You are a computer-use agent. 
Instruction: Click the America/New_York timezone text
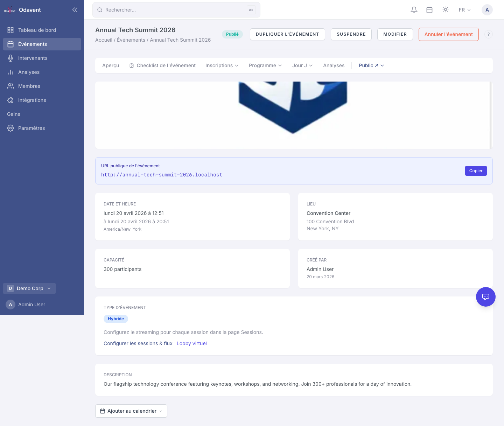(x=122, y=229)
